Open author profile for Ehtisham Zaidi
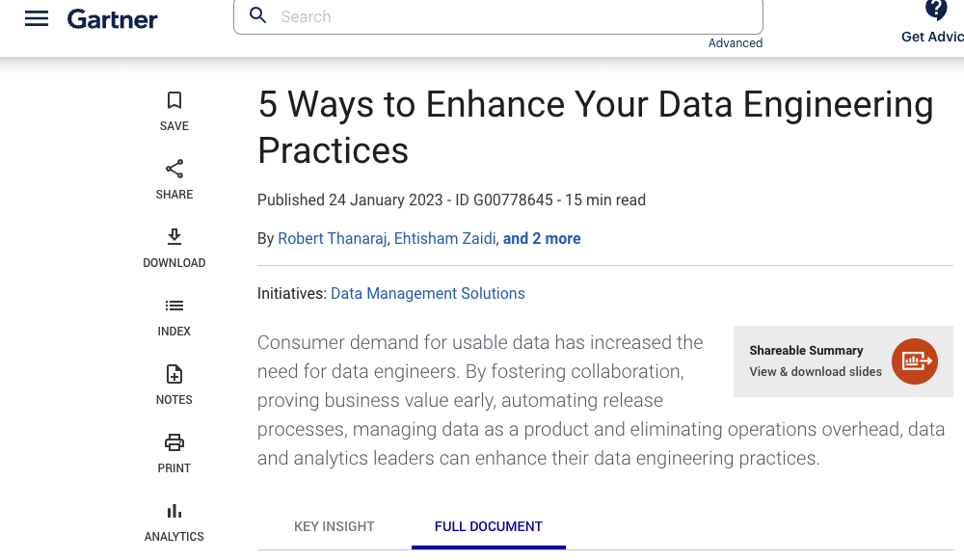Viewport: 964px width, 560px height. tap(444, 238)
